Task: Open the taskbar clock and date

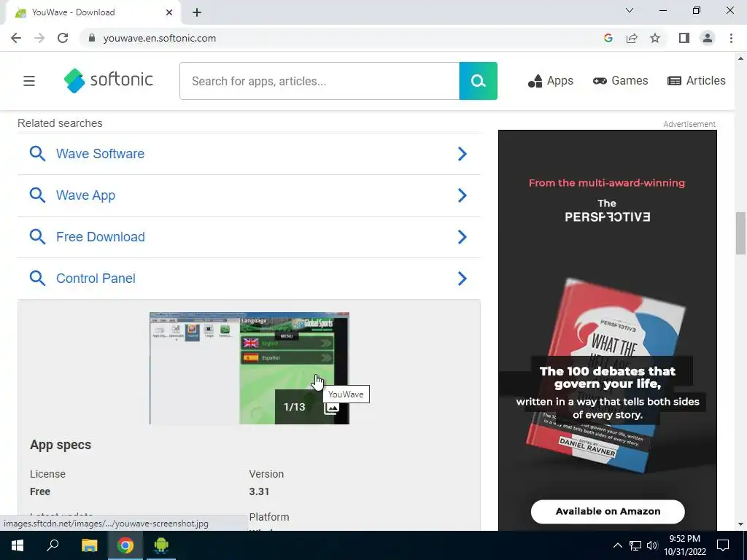Action: pos(684,545)
